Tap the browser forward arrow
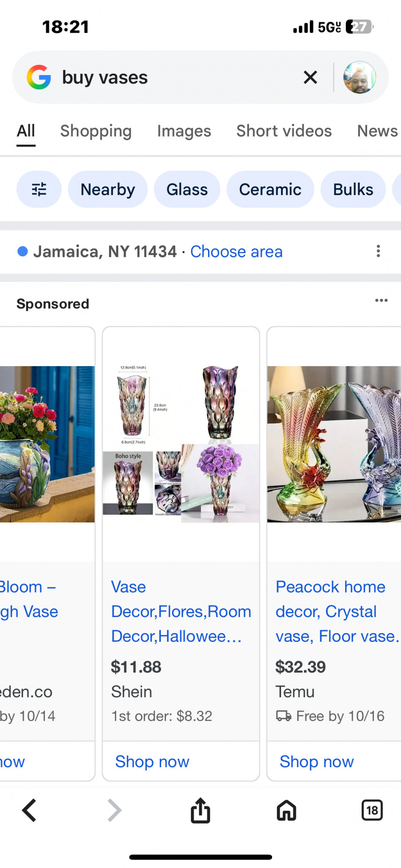 click(114, 810)
